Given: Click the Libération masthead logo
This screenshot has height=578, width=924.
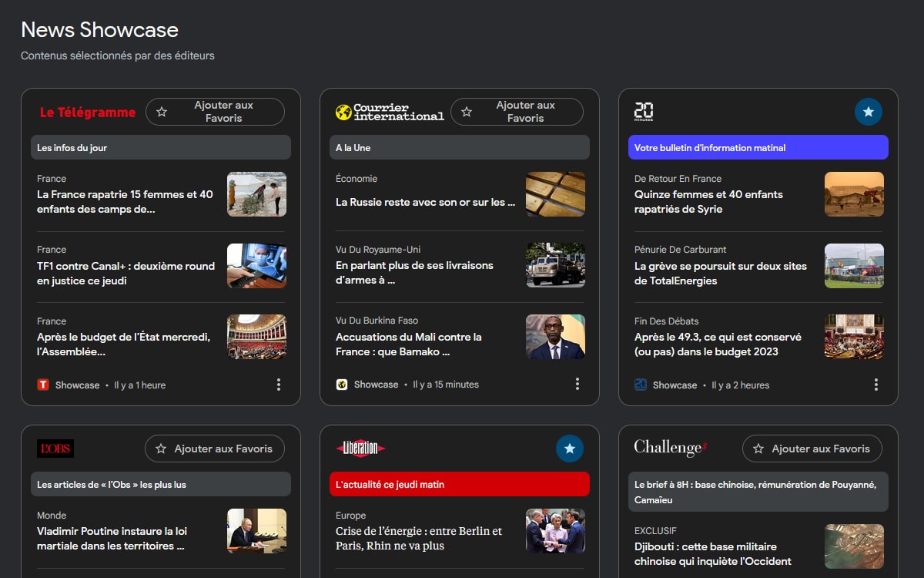Looking at the screenshot, I should pyautogui.click(x=362, y=448).
